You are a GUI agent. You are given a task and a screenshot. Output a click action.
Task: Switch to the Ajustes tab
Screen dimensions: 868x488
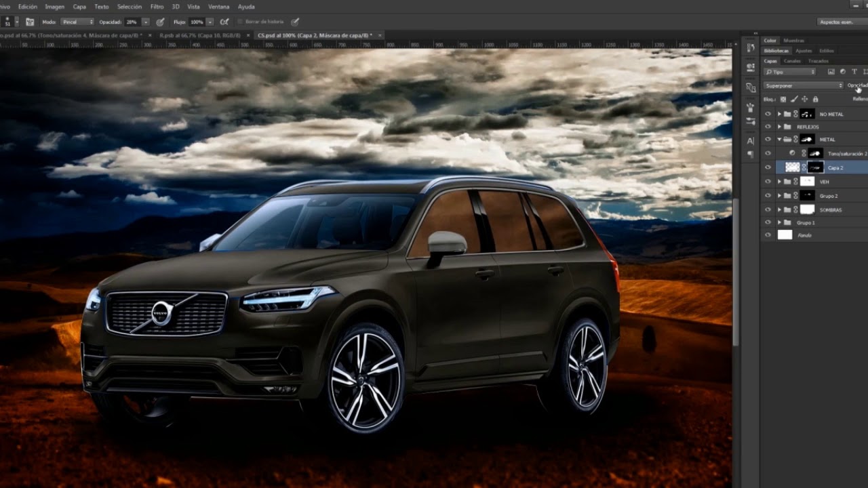coord(804,51)
